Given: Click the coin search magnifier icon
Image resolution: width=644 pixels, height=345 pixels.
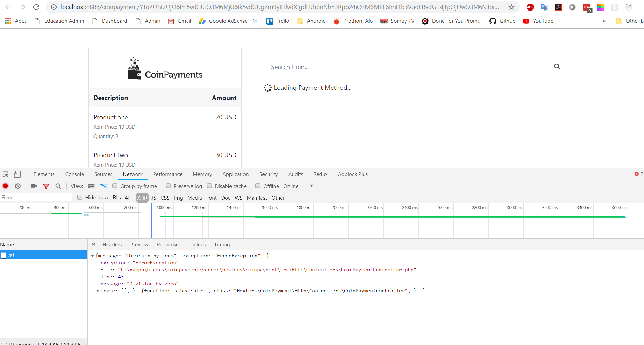Looking at the screenshot, I should tap(557, 66).
